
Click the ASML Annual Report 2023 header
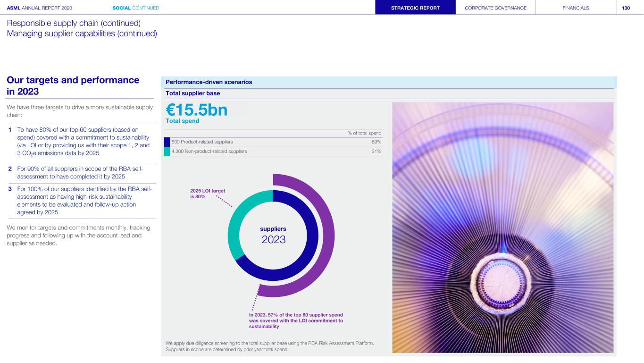tap(39, 8)
